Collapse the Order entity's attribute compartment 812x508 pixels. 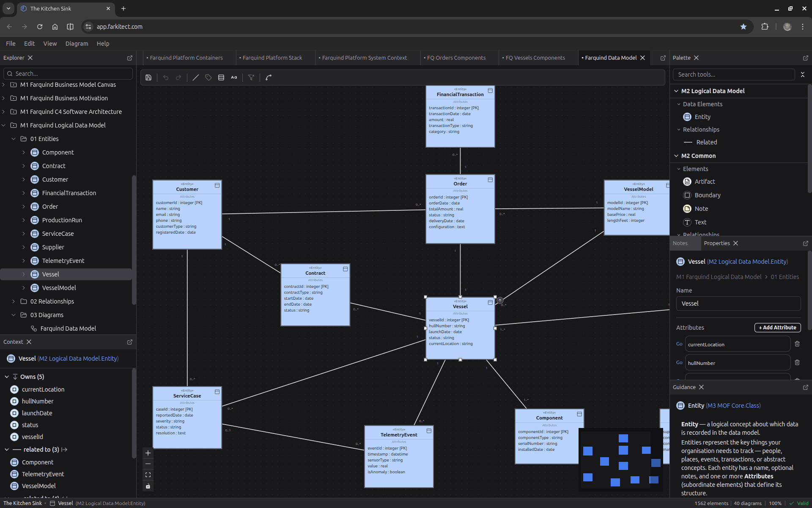[490, 180]
